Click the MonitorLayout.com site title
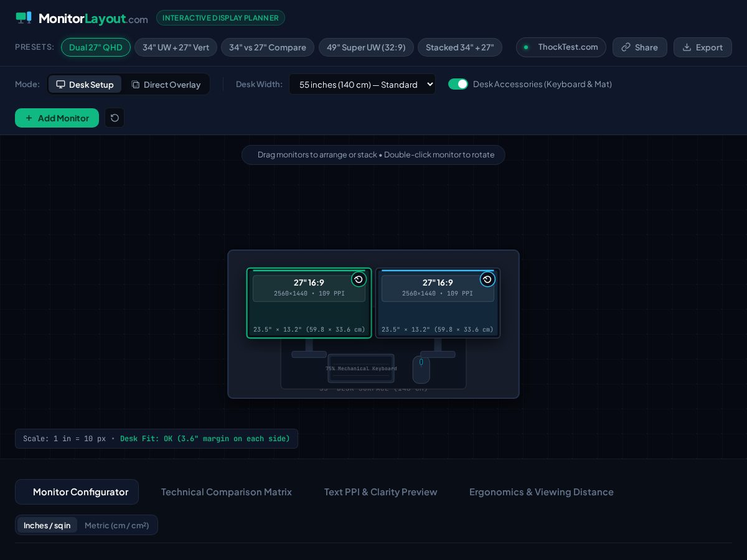 click(93, 19)
